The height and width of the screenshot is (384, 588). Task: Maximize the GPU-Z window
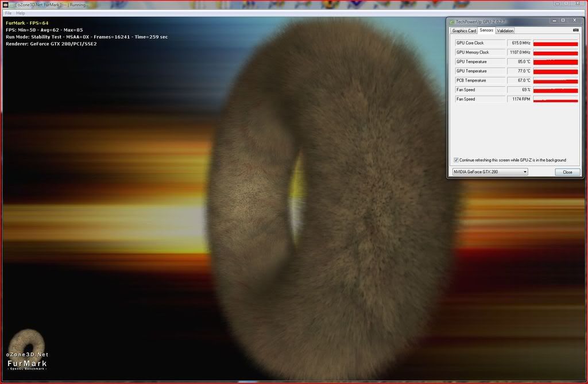tap(563, 21)
